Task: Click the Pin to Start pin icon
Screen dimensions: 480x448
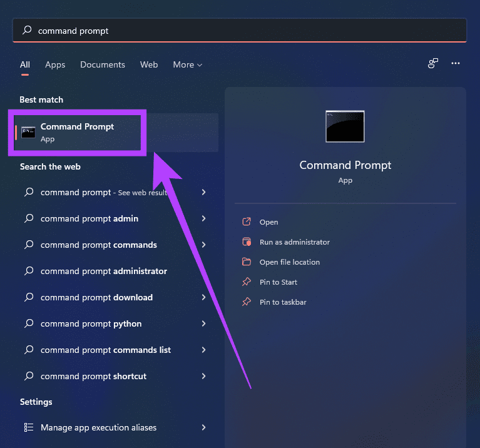Action: (247, 282)
